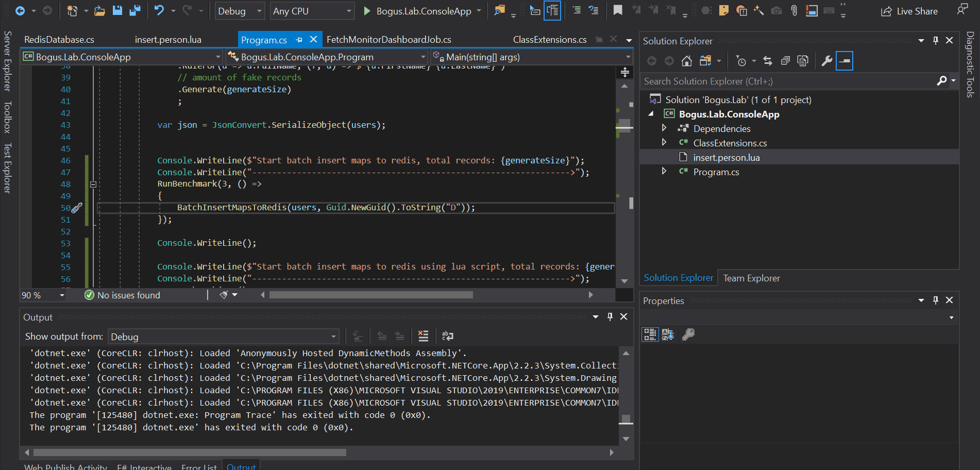980x470 pixels.
Task: Open the Debug configuration dropdown
Action: (x=239, y=11)
